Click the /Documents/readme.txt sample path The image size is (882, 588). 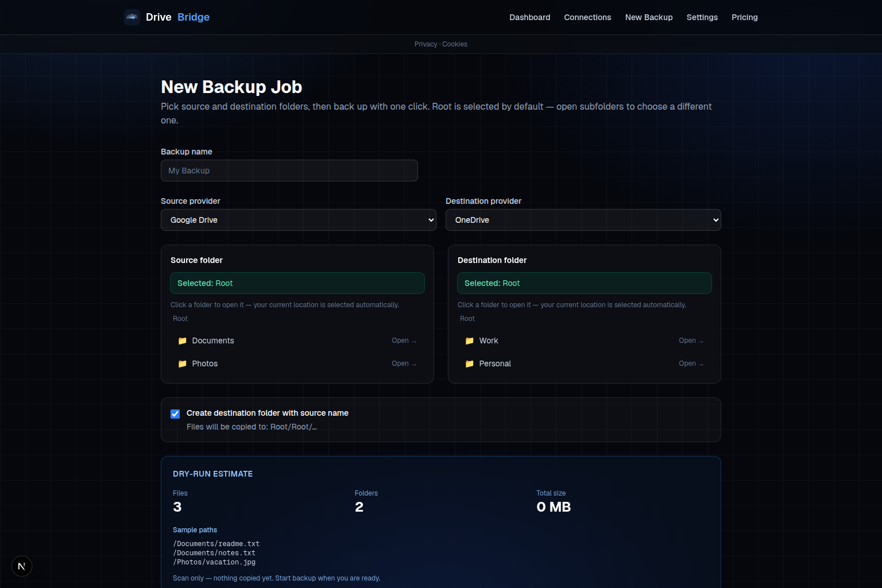point(216,544)
